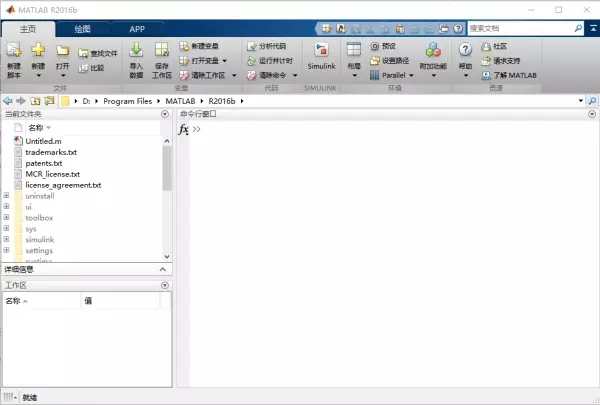Switch to the APP tab

coord(137,29)
